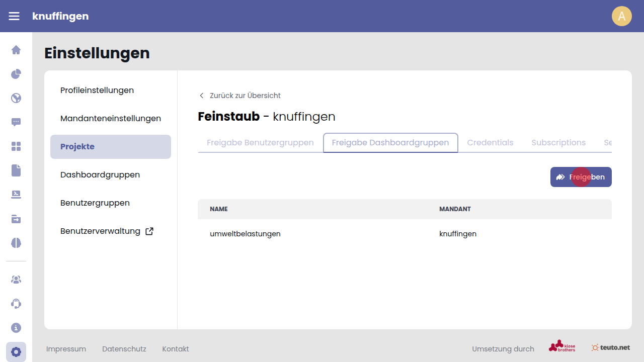Open the Subscriptions tab

click(x=558, y=143)
